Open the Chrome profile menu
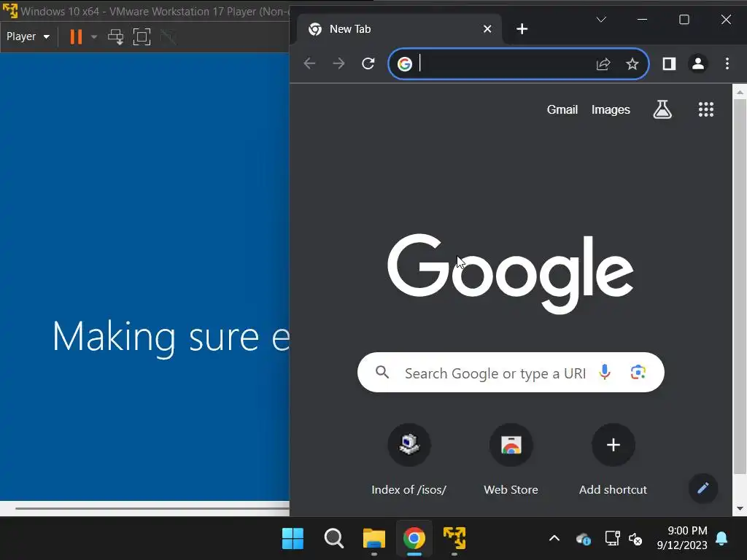The image size is (747, 560). click(698, 64)
